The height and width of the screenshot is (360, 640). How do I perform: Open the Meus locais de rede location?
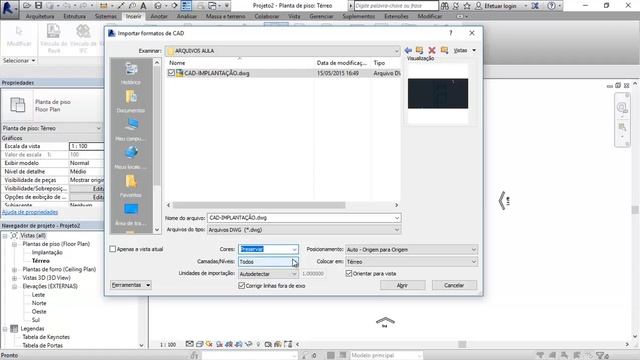[131, 158]
